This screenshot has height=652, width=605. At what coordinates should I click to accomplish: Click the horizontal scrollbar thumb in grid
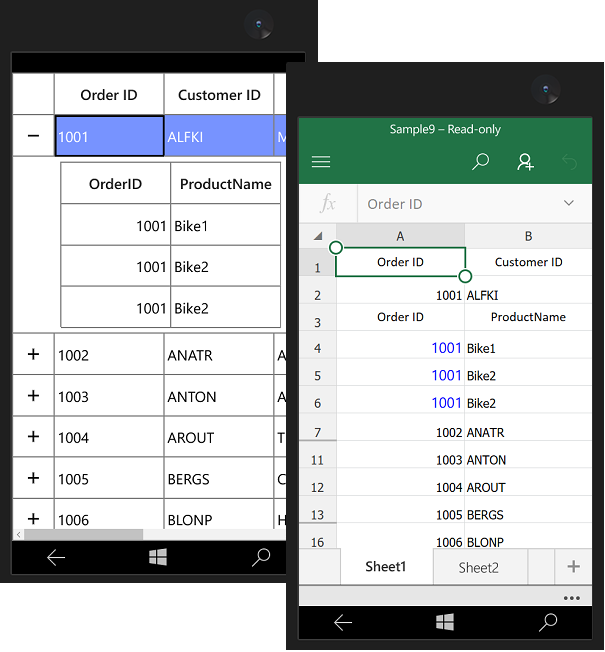coord(84,534)
